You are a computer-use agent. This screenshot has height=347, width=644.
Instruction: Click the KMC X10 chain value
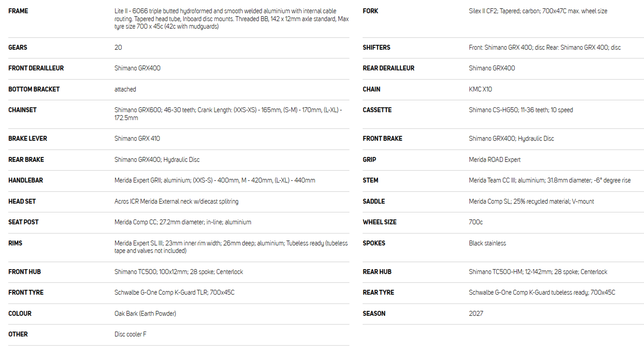point(480,89)
